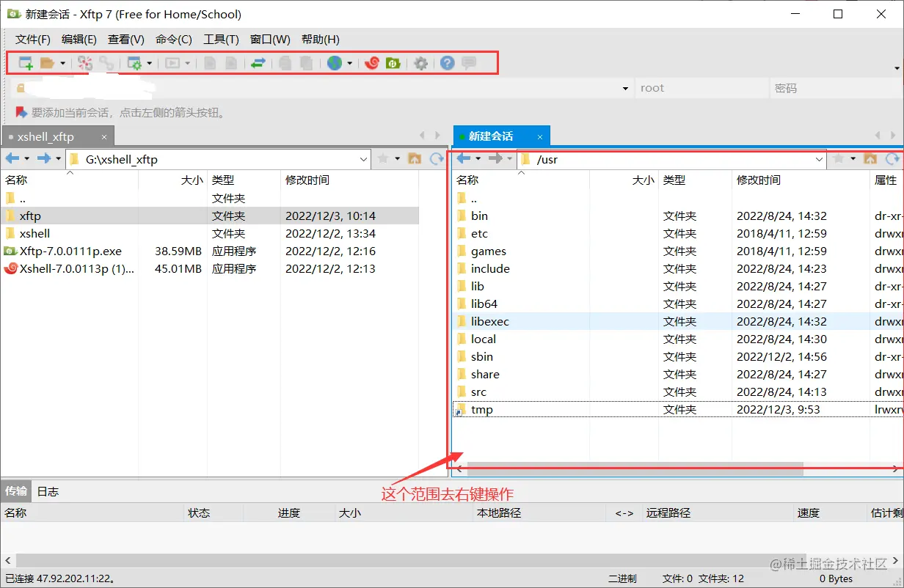
Task: Open the 文件(F) menu
Action: coord(33,40)
